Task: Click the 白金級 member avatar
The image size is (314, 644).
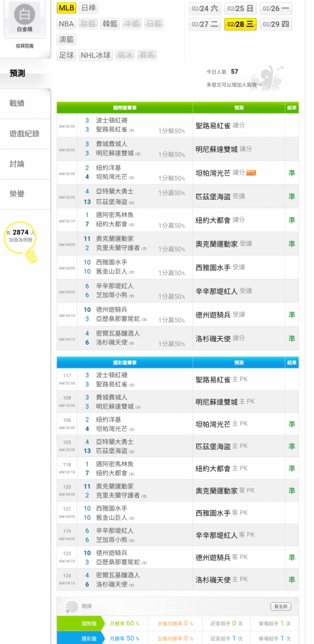Action: tap(24, 17)
